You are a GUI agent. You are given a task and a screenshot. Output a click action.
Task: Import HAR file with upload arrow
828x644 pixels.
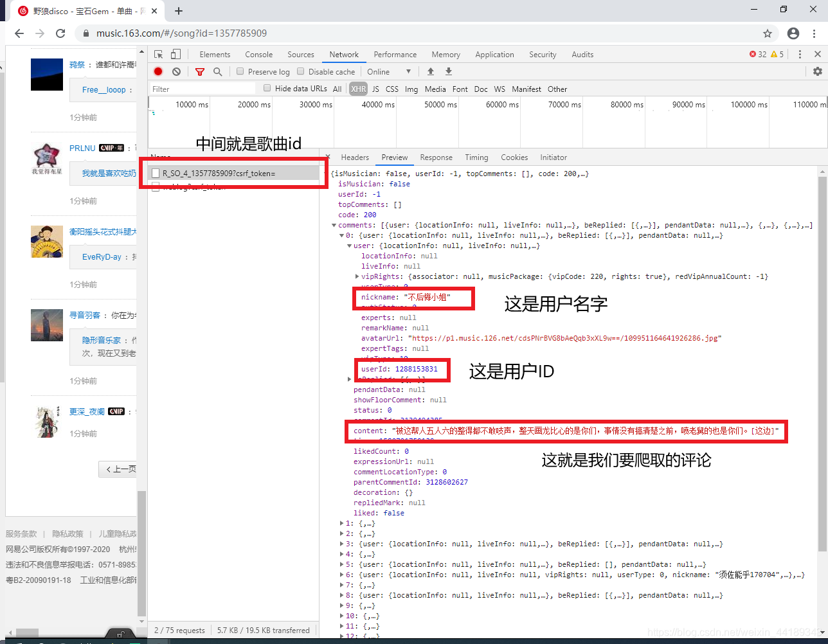click(431, 71)
